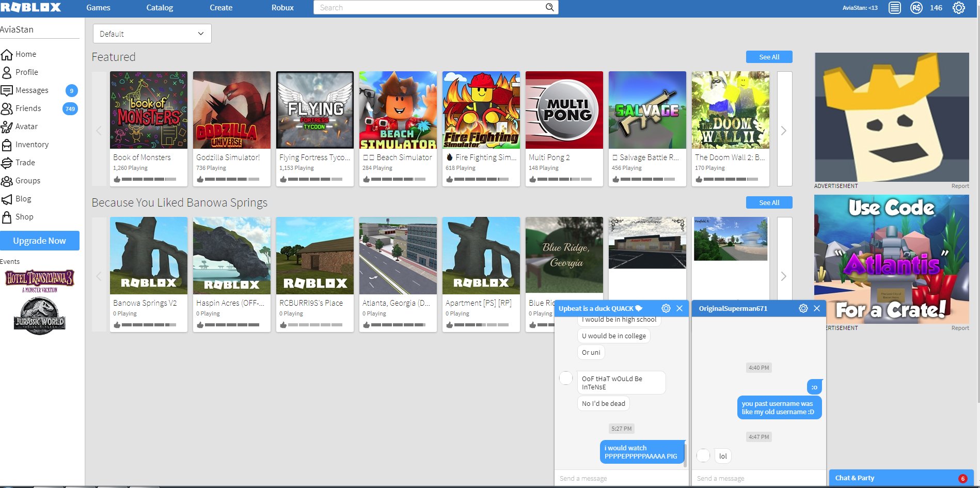Click the unread messages badge 9
Screen dimensions: 980x488
(x=72, y=91)
